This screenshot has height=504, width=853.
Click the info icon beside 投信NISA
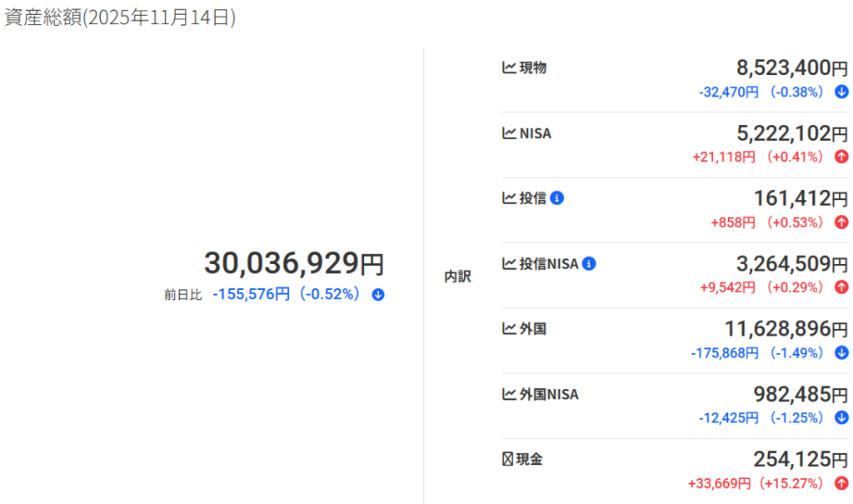click(589, 263)
